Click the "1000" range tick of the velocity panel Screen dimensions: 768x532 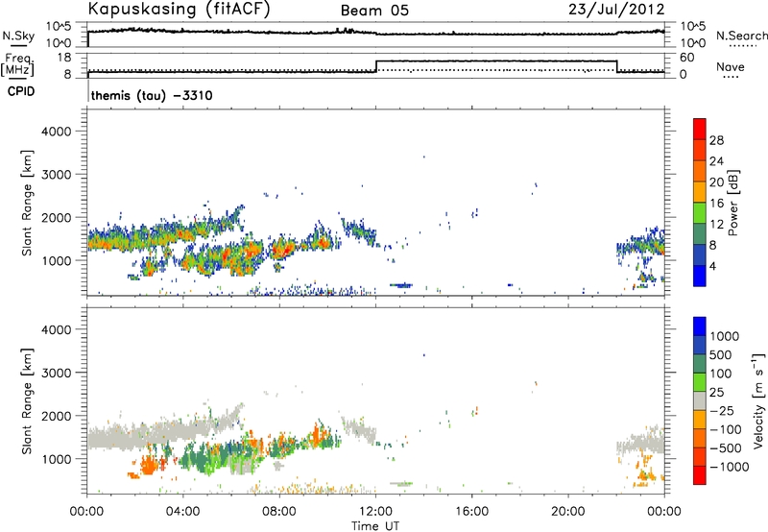[56, 459]
